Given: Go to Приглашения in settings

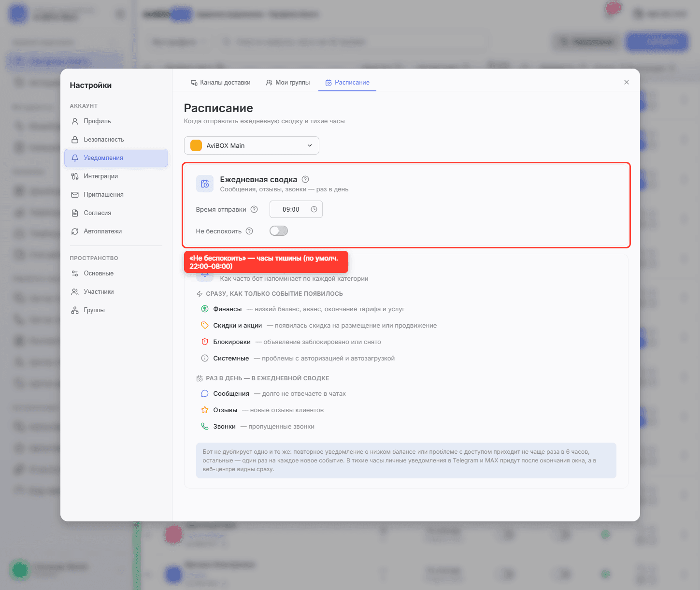Looking at the screenshot, I should click(116, 195).
